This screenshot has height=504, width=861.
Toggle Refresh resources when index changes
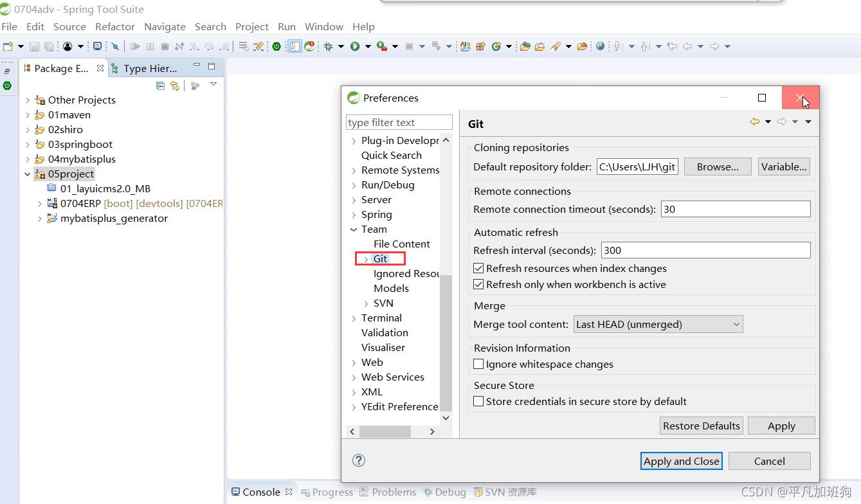click(x=478, y=268)
